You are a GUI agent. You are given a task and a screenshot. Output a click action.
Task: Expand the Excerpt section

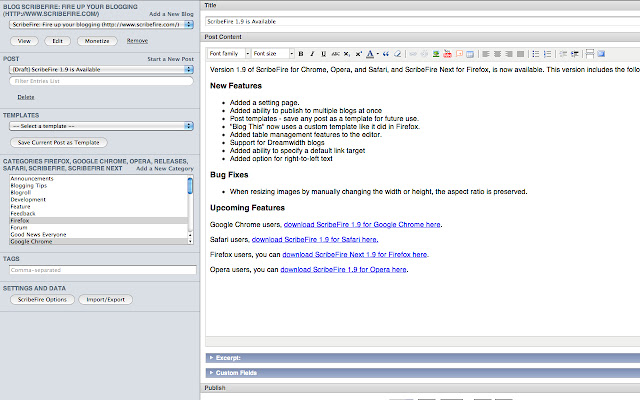pyautogui.click(x=423, y=358)
